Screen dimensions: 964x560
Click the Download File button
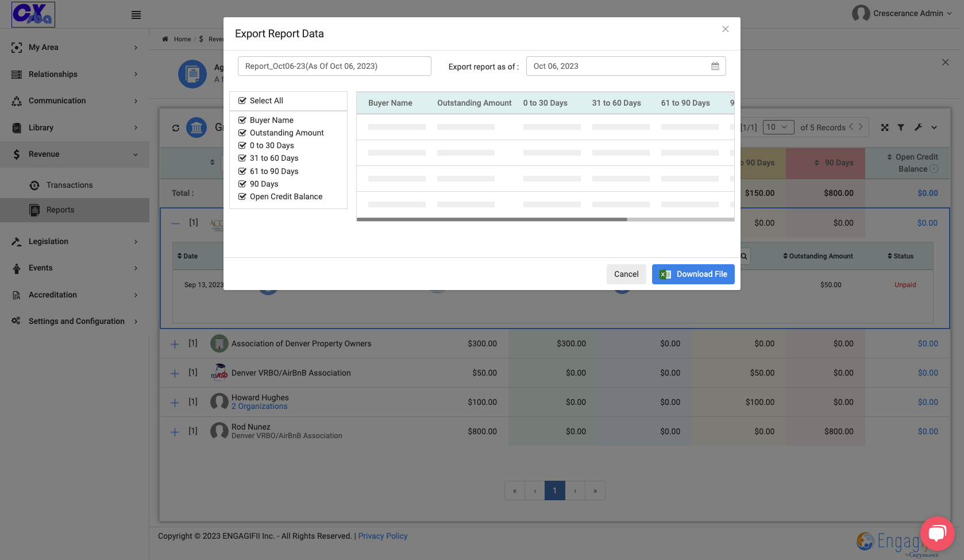pos(693,274)
